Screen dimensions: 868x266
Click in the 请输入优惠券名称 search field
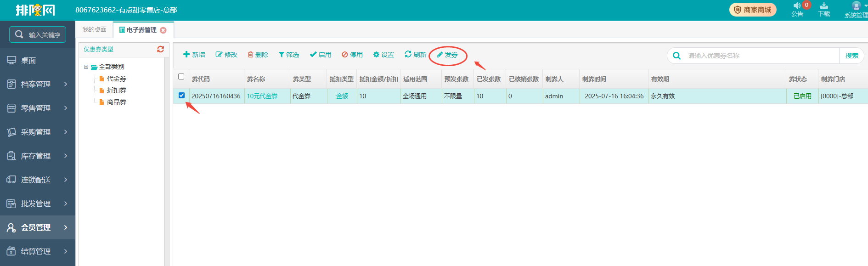click(761, 56)
